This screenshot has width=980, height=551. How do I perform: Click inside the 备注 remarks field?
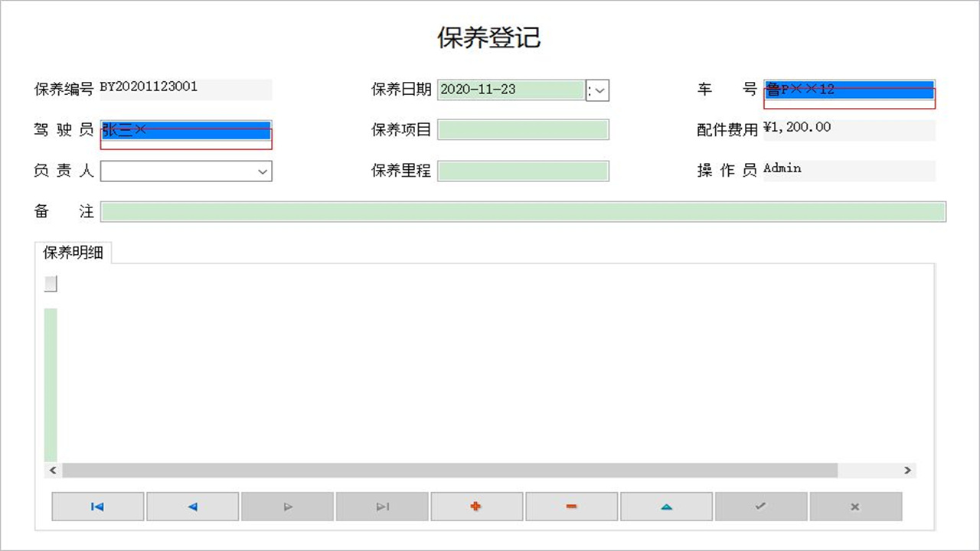point(523,211)
